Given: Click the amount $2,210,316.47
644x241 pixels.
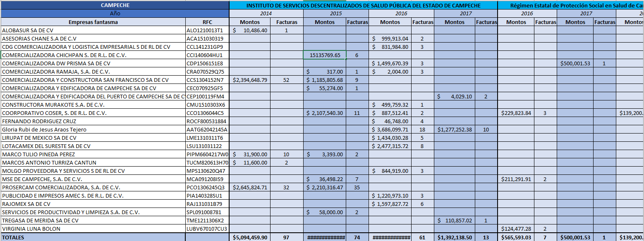Looking at the screenshot, I should [325, 187].
